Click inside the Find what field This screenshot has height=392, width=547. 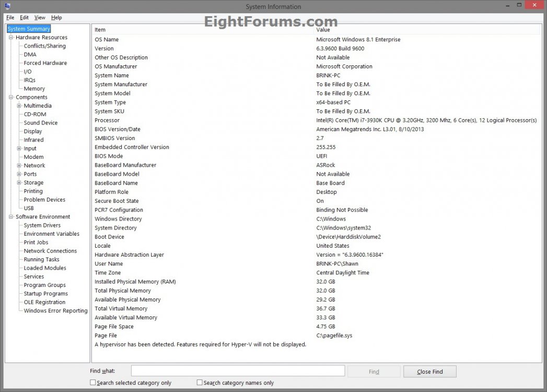[x=238, y=371]
